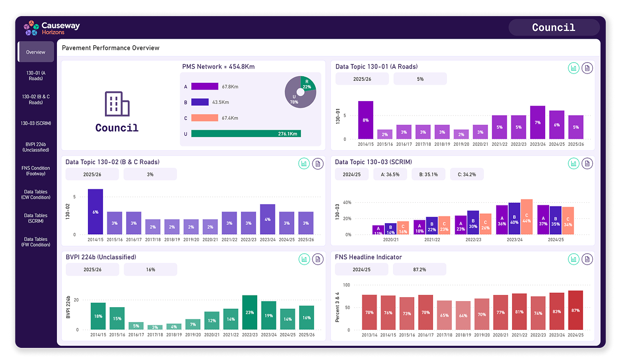Open chart view for Data Topic 130-03 (SCRIM)
Screen dimensions: 621x364
pos(573,163)
